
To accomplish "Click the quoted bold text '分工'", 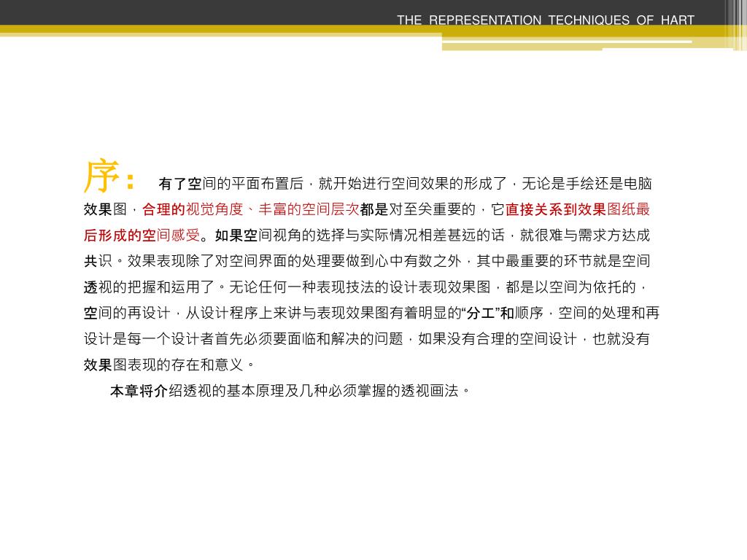I will coord(480,313).
